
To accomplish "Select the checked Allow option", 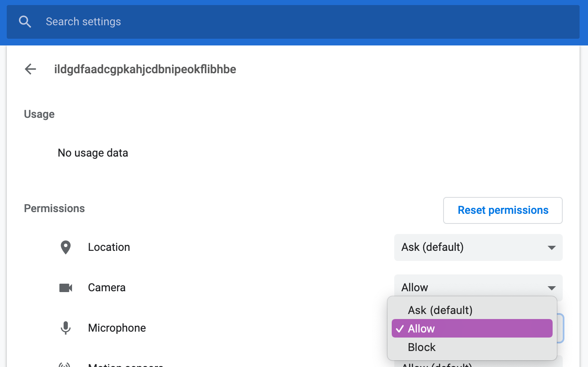I will coord(472,329).
